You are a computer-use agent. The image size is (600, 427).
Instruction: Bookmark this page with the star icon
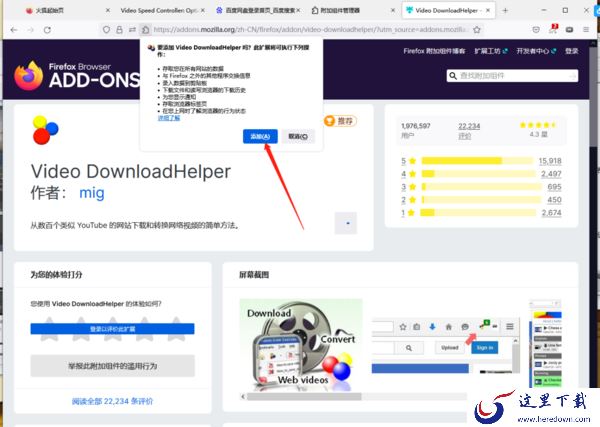click(477, 29)
